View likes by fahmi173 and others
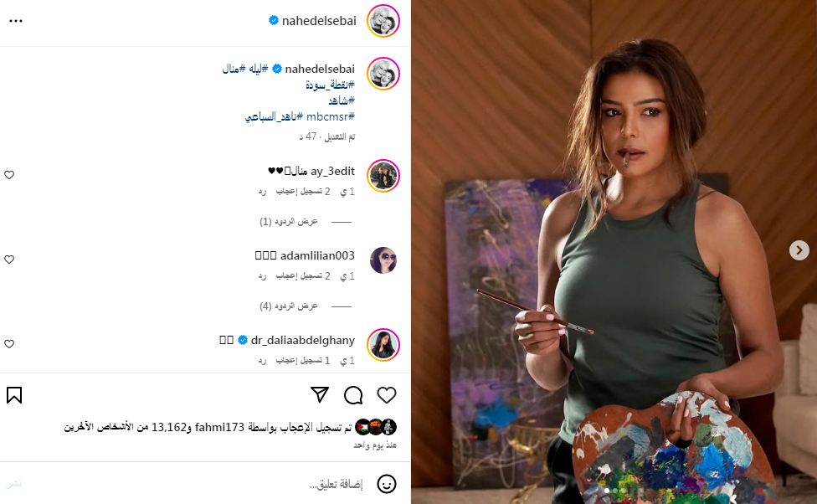 pos(208,427)
